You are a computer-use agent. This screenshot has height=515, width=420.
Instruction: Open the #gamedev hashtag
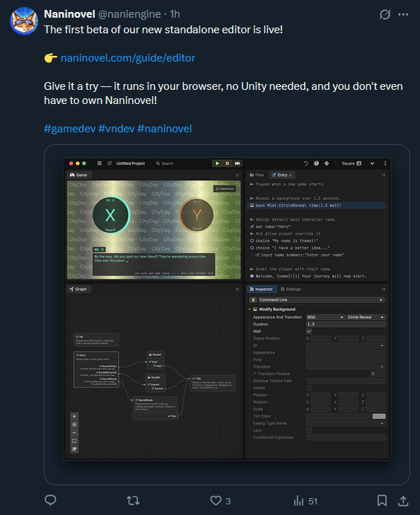pos(69,129)
